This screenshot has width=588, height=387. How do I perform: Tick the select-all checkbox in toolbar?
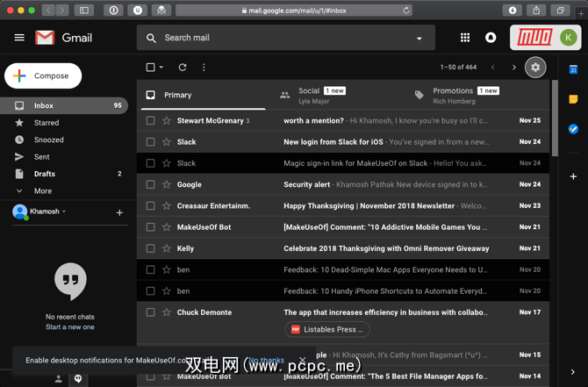coord(150,67)
